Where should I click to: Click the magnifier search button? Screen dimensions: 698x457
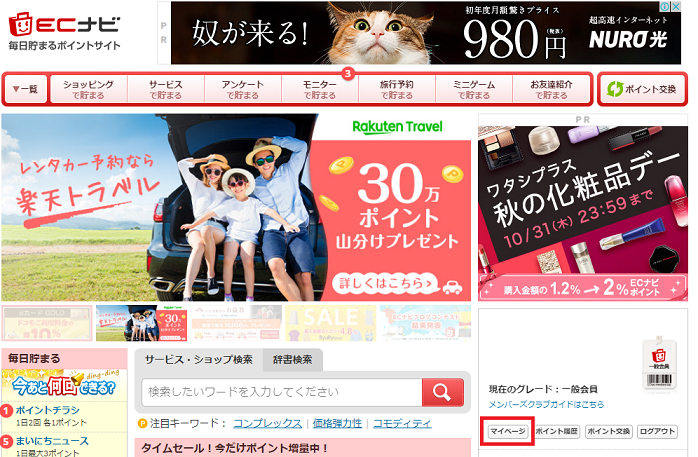442,392
